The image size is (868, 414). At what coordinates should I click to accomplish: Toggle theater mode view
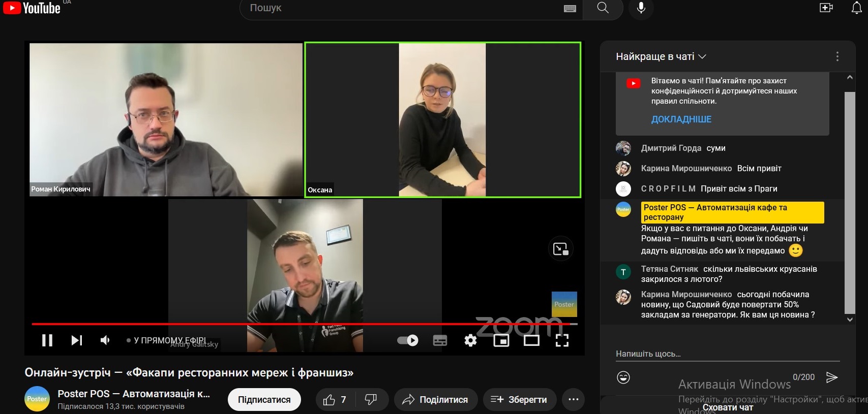(531, 340)
